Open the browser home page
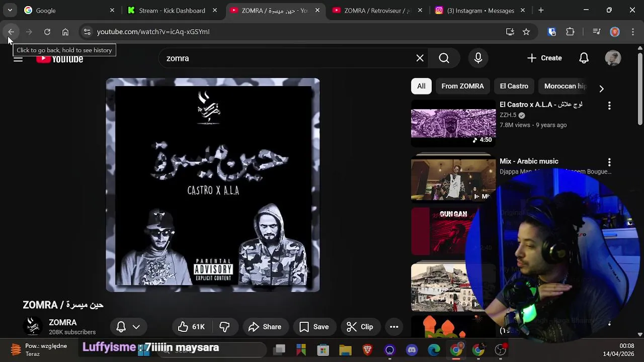The image size is (644, 362). 65,32
